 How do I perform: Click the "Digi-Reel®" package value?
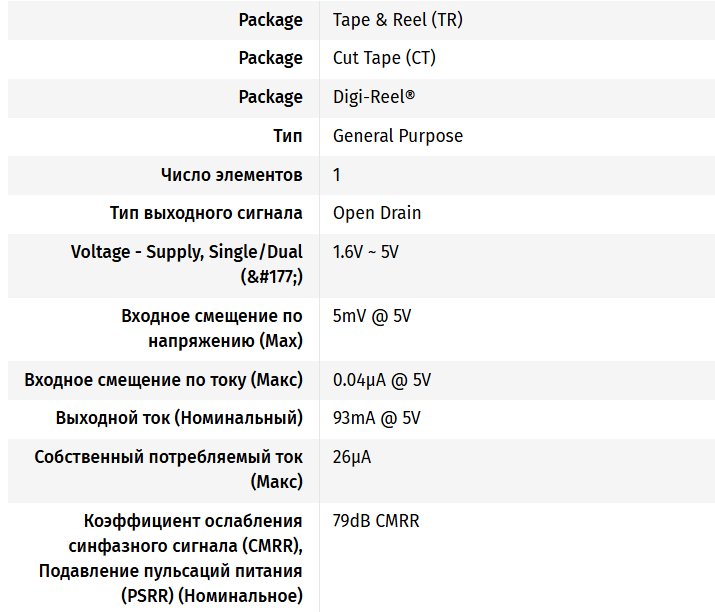coord(373,97)
